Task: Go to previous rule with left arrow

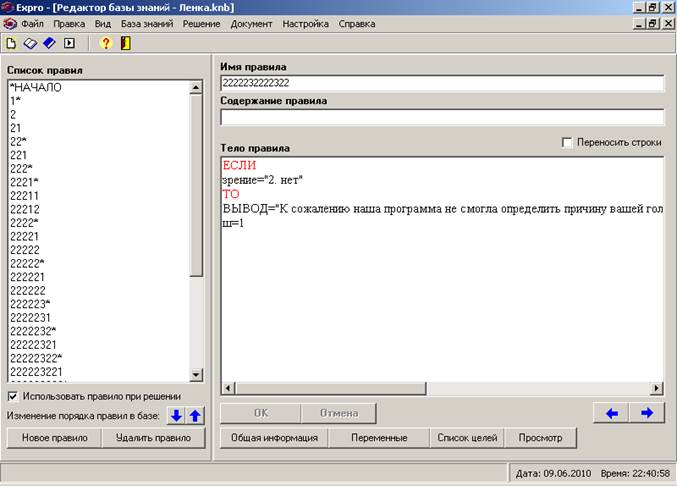Action: click(x=611, y=413)
